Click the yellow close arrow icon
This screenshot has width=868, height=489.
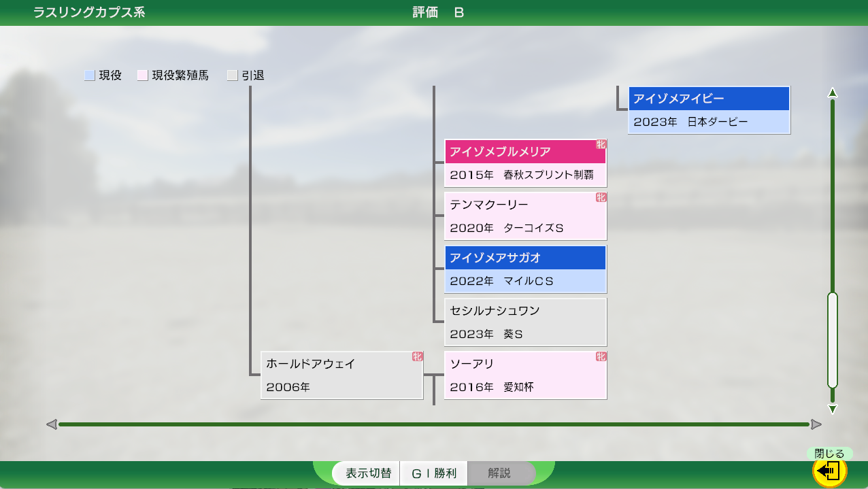829,471
